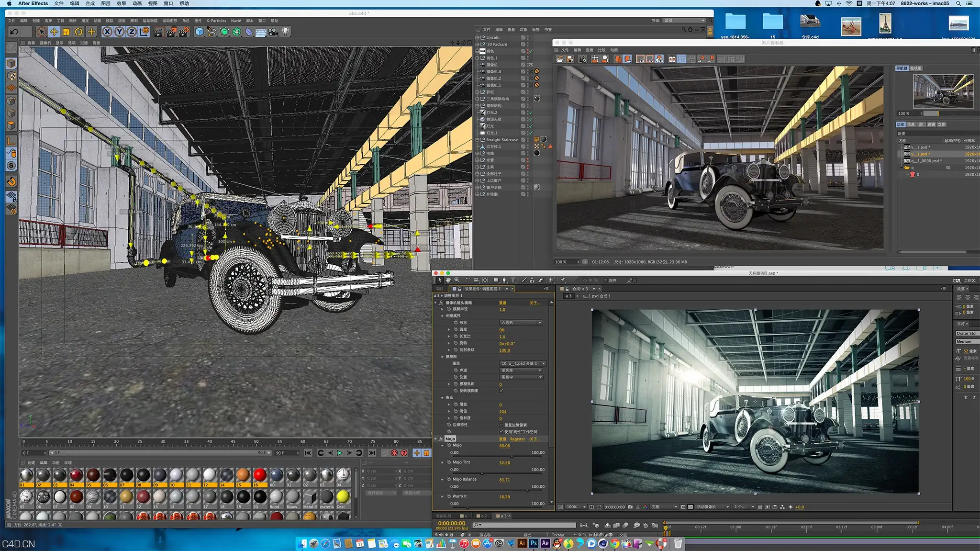980x551 pixels.
Task: Select the After Effects Hand tool
Action: [448, 280]
